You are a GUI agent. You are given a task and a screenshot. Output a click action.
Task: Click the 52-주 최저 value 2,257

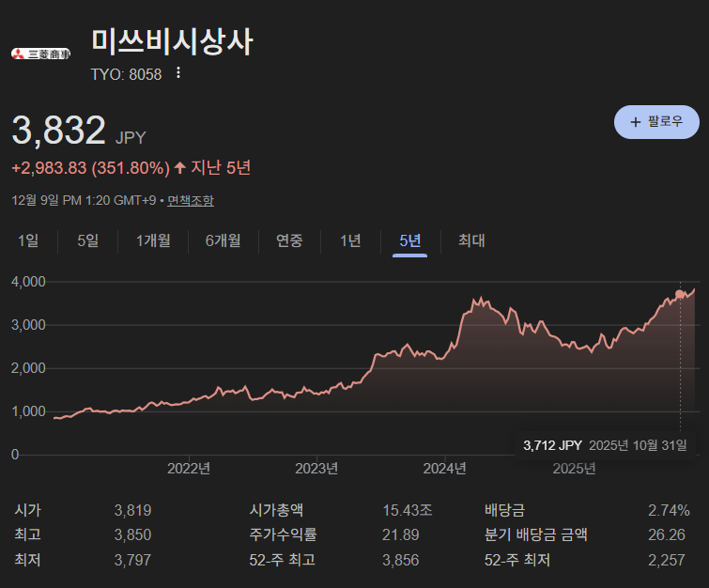tap(667, 561)
